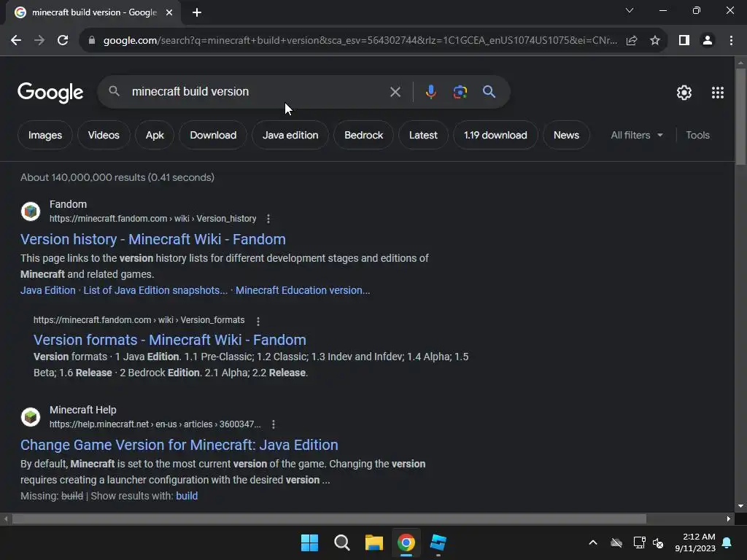
Task: Open a new browser tab
Action: click(x=197, y=12)
